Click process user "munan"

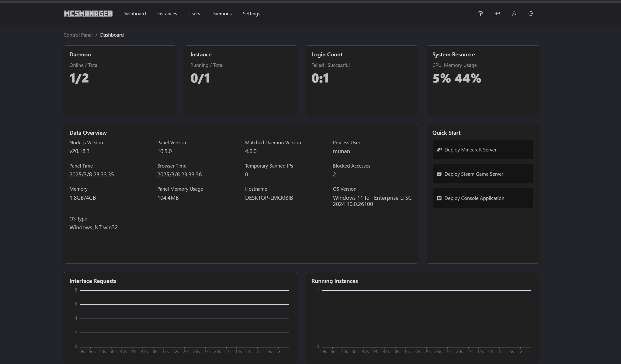pyautogui.click(x=341, y=151)
